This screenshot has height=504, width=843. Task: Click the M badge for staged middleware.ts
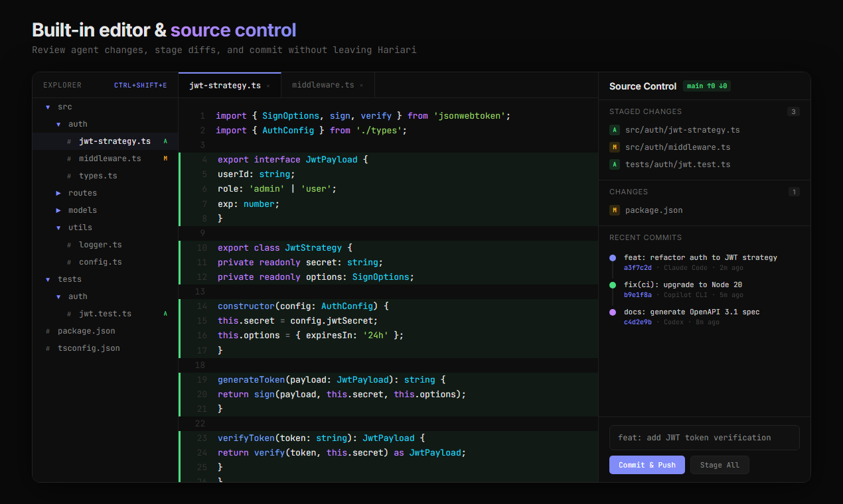click(x=615, y=147)
